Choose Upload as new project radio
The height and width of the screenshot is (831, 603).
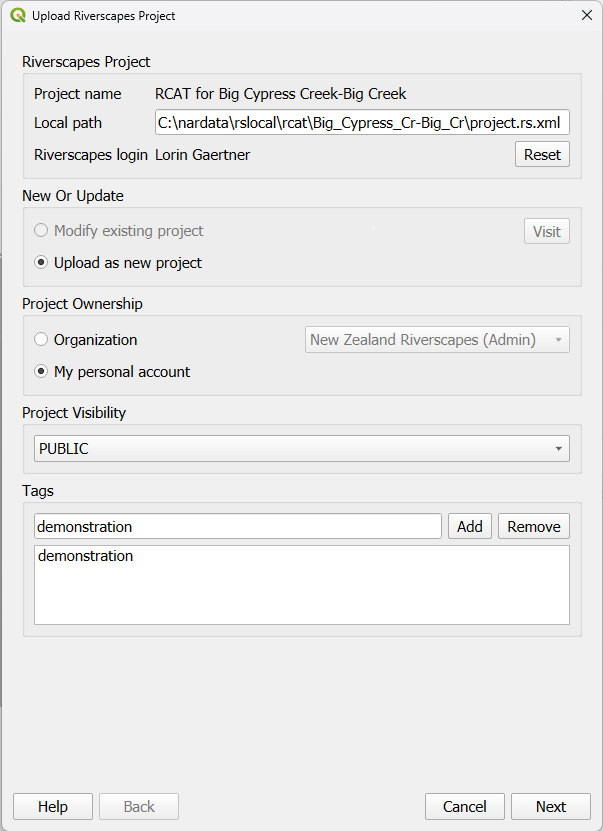pos(41,263)
